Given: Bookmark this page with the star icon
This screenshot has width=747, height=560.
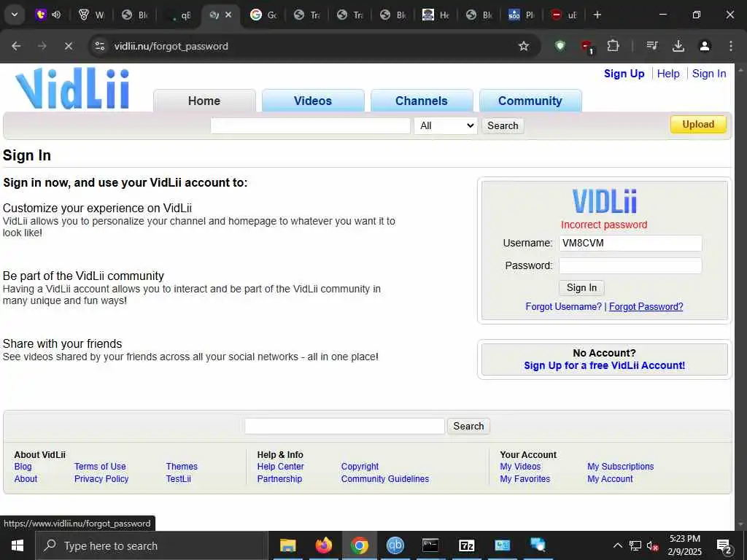Looking at the screenshot, I should pos(524,46).
